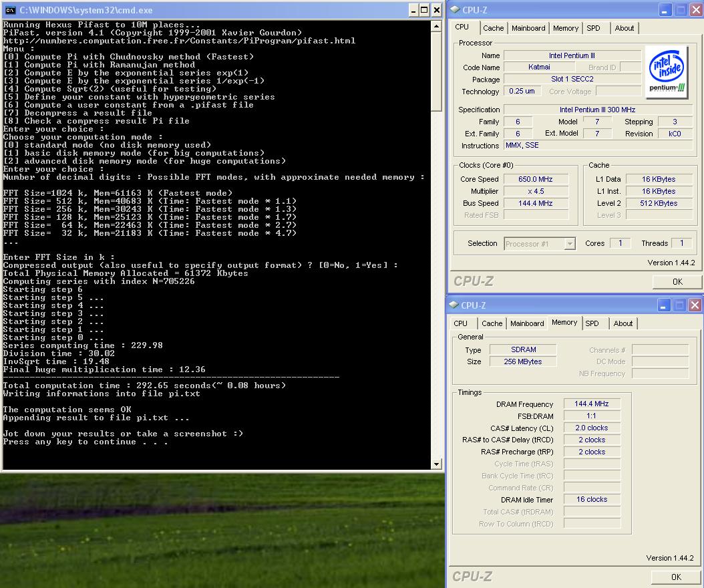Screen dimensions: 704x588
Task: Click the Revision value 'kC0'
Action: (x=675, y=134)
